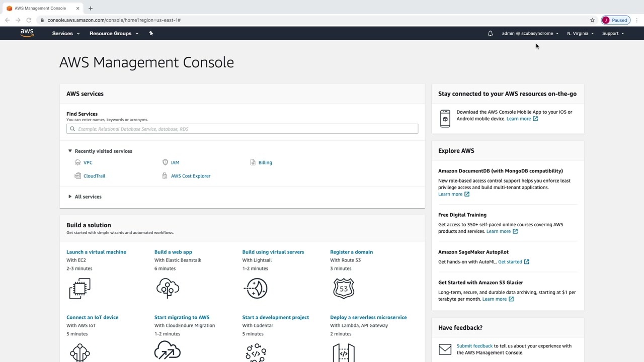Click the site lock icon in address bar
The image size is (644, 362).
(42, 20)
